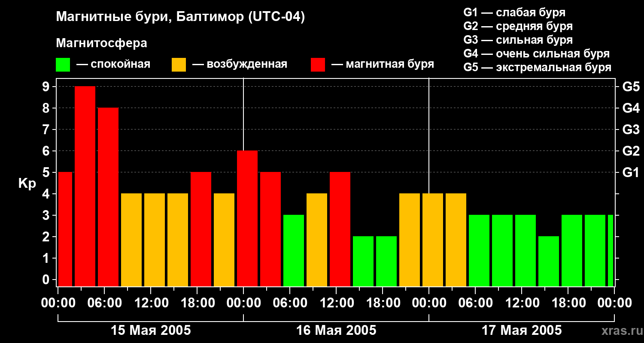
Task: Select the red bar reaching Kp 8
Action: [x=108, y=197]
